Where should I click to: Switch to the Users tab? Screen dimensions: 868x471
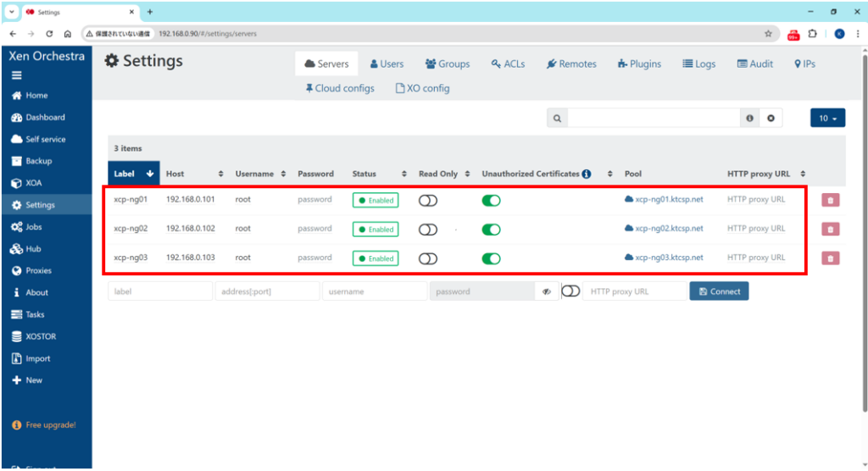pyautogui.click(x=387, y=64)
